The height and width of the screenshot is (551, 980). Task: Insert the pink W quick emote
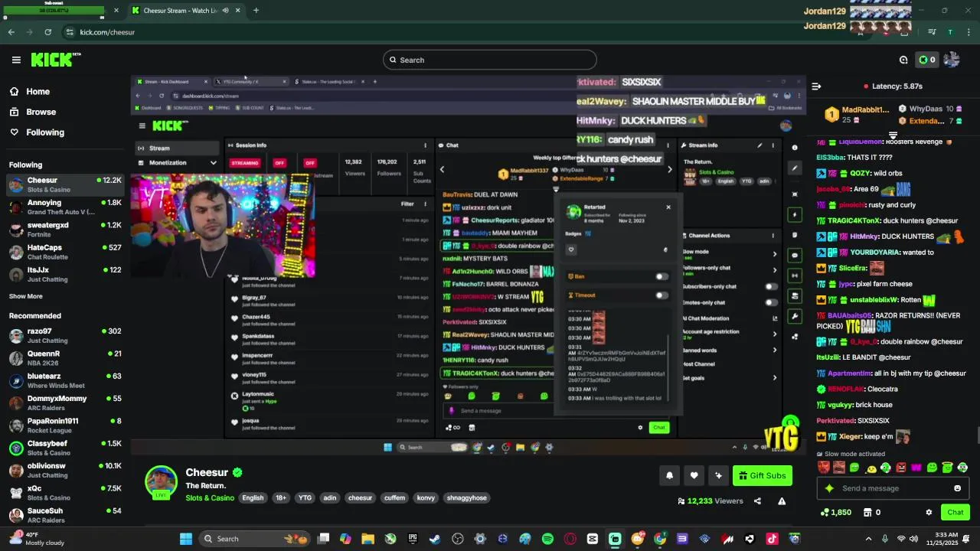[x=916, y=468]
